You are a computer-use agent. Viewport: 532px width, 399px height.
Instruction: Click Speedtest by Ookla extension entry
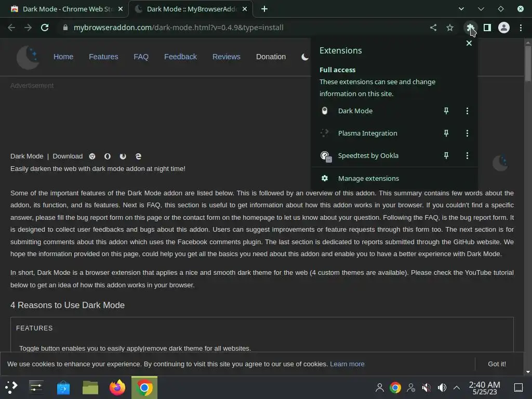(377, 156)
